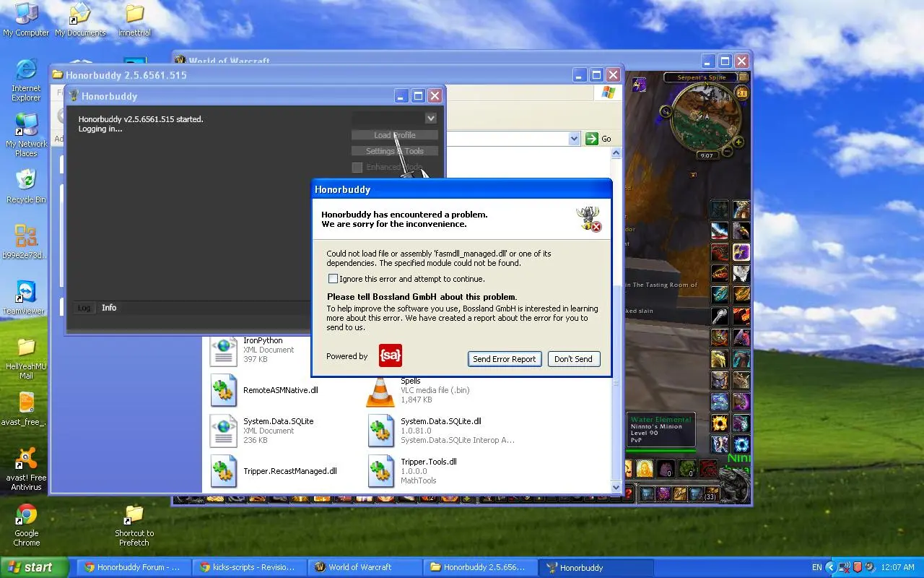The height and width of the screenshot is (578, 924).
Task: Click the 12:07 AM taskbar clock
Action: click(899, 568)
